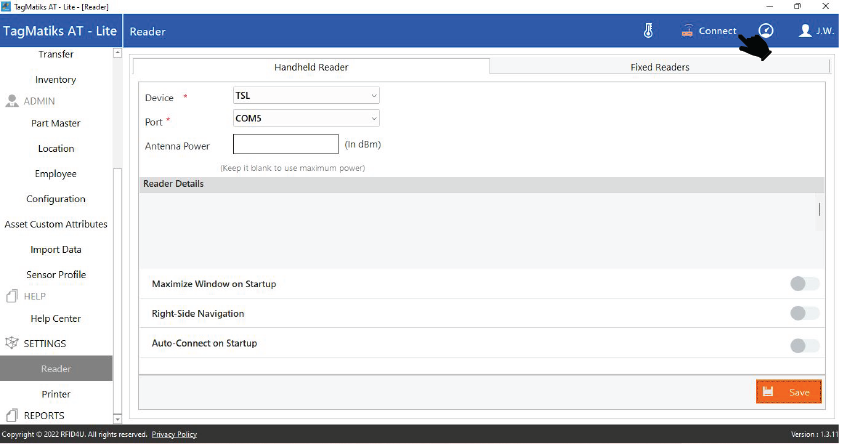842x444 pixels.
Task: Open the J.W. user profile icon
Action: pos(805,31)
